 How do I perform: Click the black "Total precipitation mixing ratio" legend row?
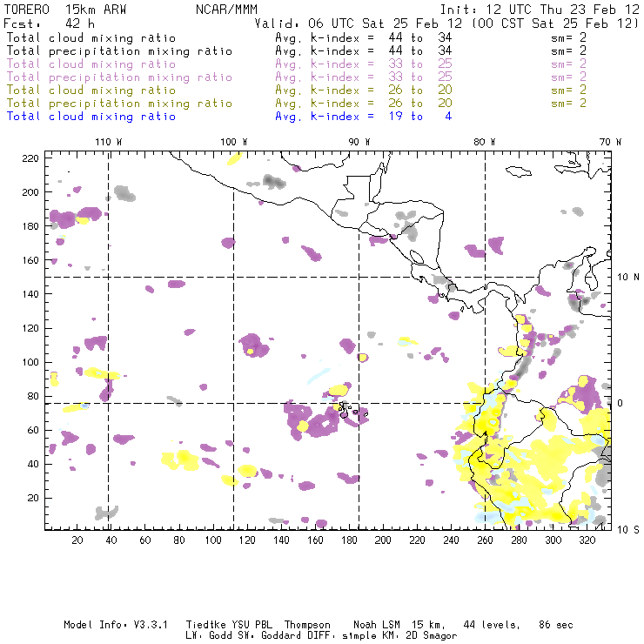pyautogui.click(x=296, y=51)
